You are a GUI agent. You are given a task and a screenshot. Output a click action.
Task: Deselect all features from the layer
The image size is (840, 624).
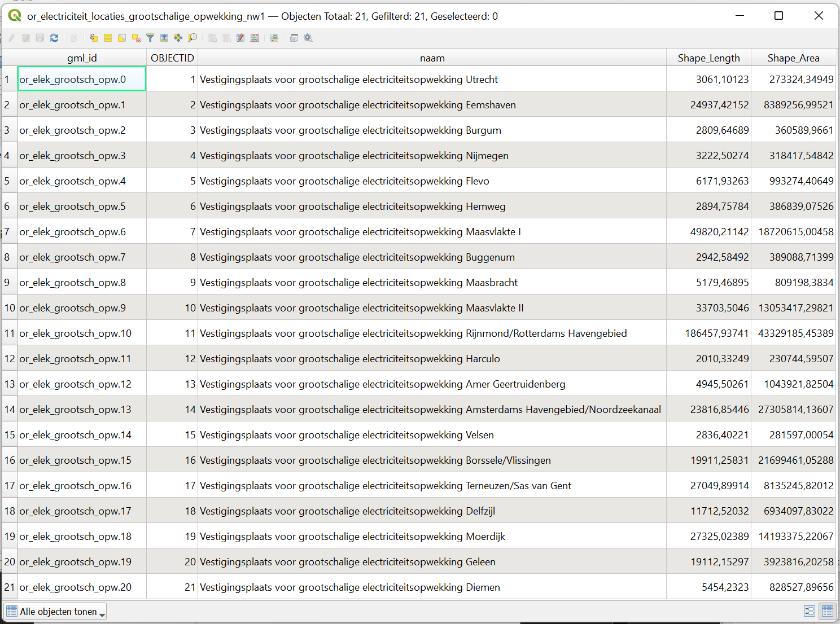pyautogui.click(x=136, y=38)
